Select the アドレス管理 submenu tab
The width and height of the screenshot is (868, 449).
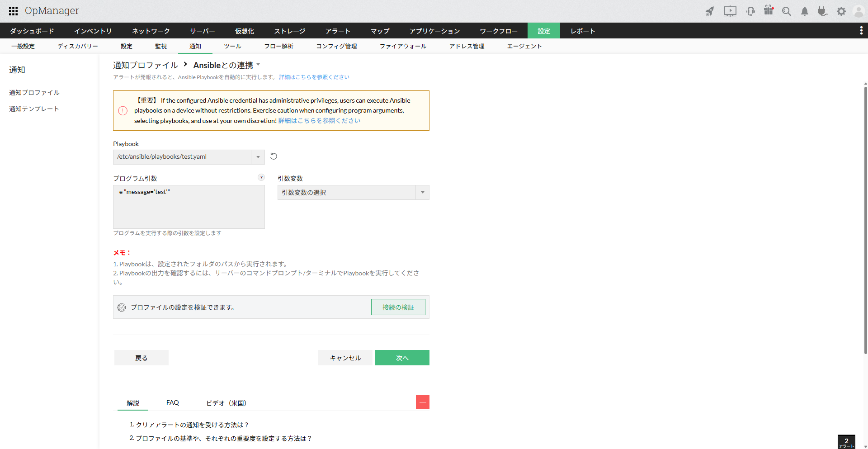[467, 46]
